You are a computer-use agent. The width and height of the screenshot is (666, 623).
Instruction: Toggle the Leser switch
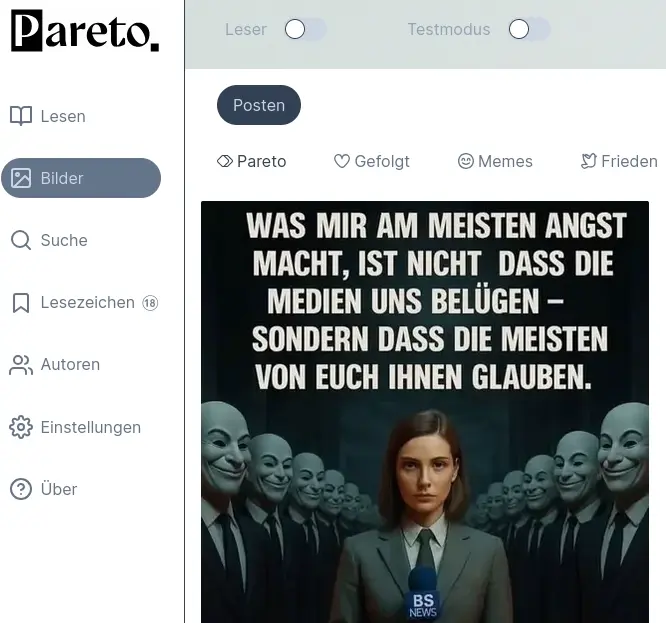pyautogui.click(x=305, y=30)
